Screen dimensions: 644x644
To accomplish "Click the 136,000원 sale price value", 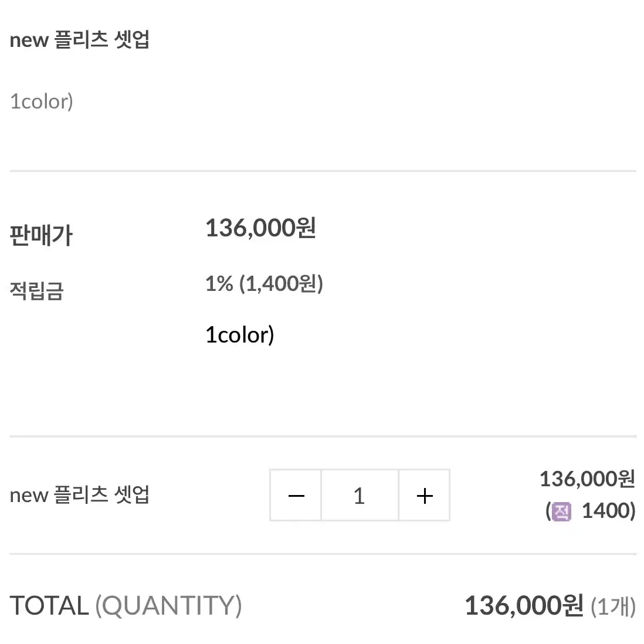I will click(x=261, y=228).
